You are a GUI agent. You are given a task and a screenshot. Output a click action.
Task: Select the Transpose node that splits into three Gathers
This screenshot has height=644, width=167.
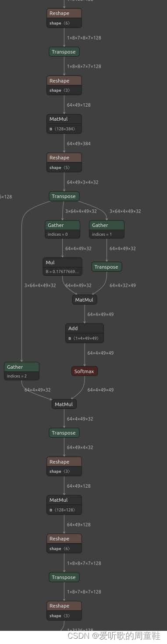pos(64,196)
